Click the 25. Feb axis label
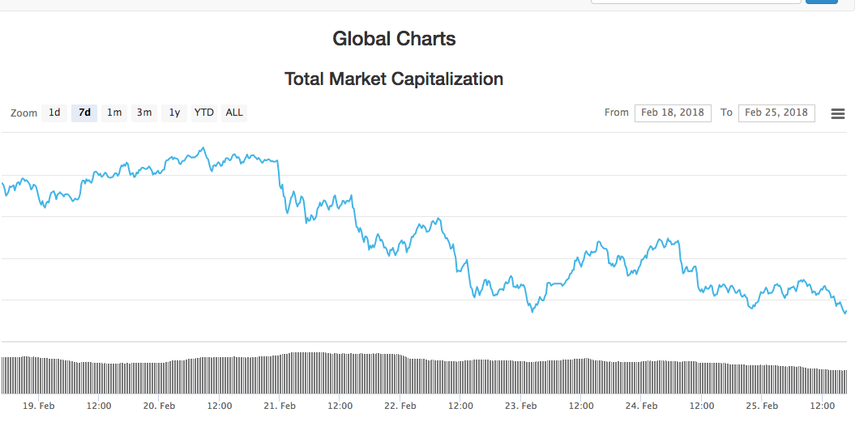Image resolution: width=868 pixels, height=430 pixels. point(762,406)
